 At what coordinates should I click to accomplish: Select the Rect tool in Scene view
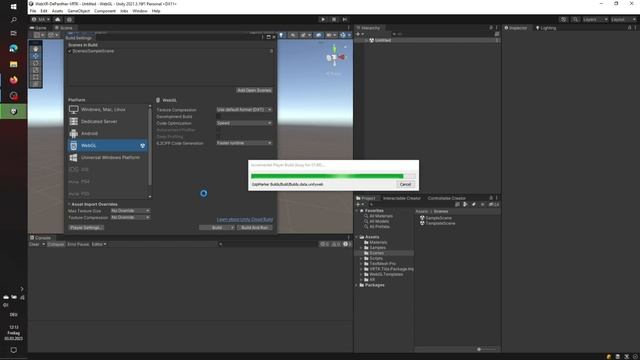click(x=36, y=77)
